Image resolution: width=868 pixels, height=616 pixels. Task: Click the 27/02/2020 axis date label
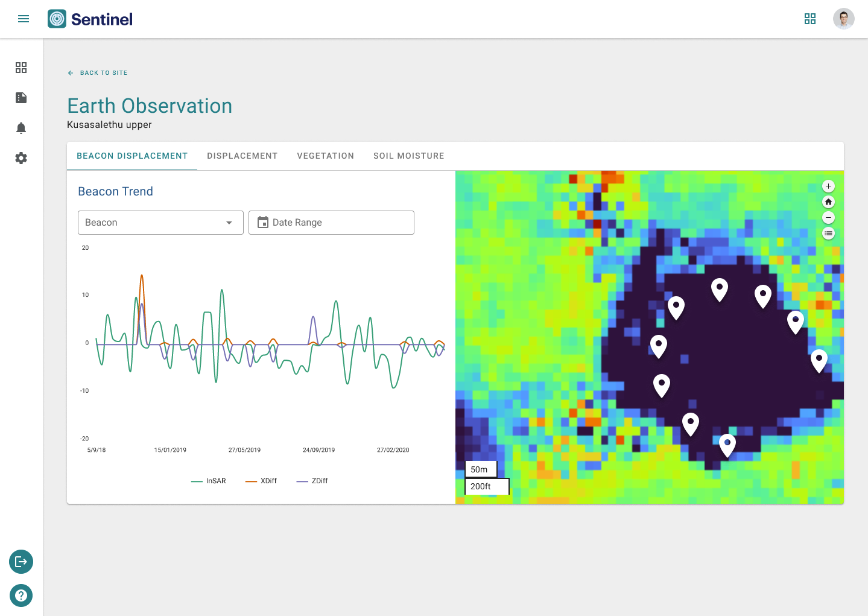tap(393, 450)
